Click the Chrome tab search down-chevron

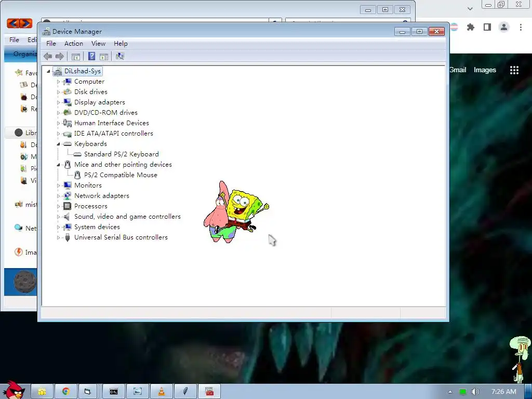pos(470,9)
